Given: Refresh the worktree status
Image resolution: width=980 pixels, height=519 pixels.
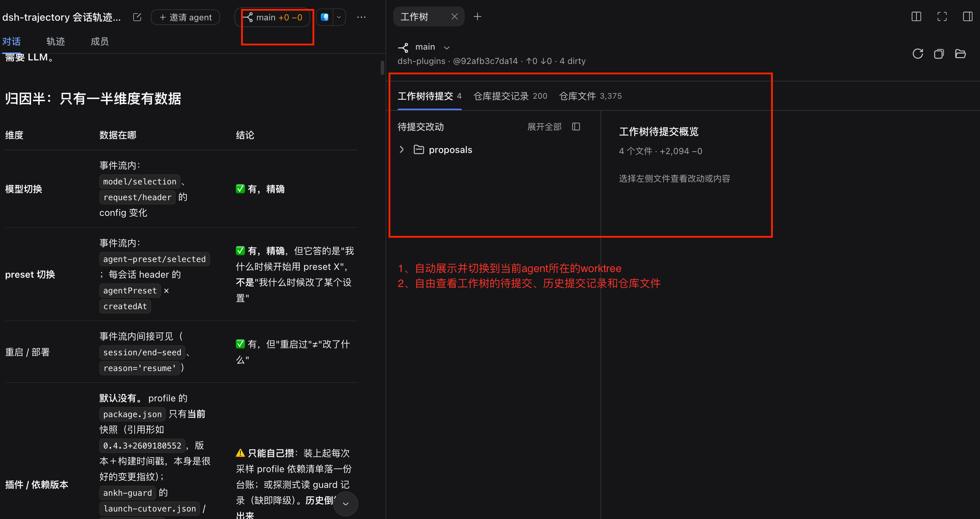Looking at the screenshot, I should (917, 54).
